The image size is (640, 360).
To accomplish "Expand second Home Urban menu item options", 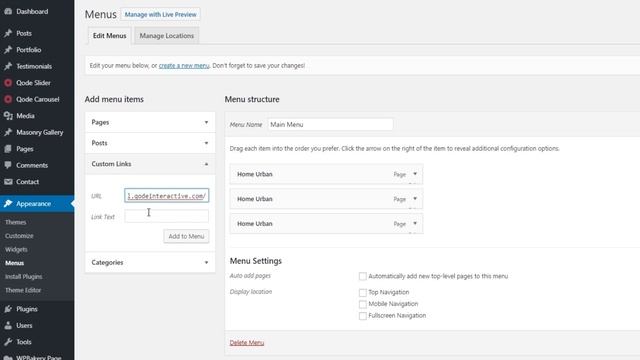I will point(415,199).
